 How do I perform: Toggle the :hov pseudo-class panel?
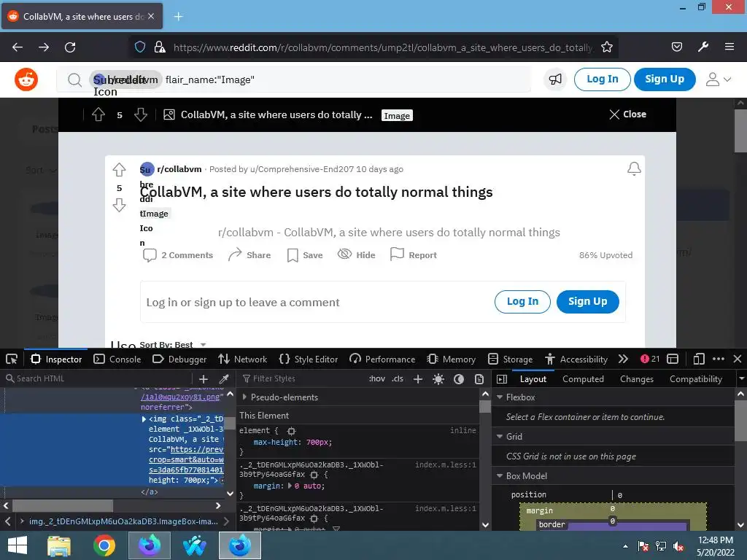pos(377,379)
